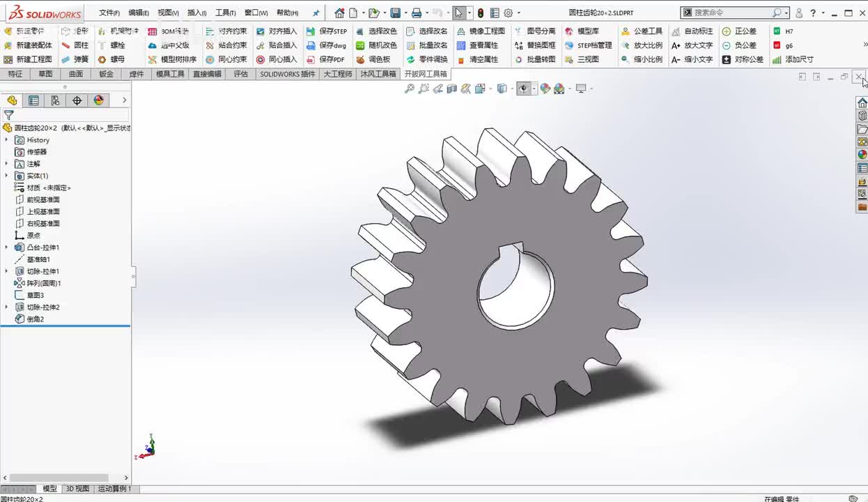Click 添加尺寸 button

pyautogui.click(x=793, y=59)
